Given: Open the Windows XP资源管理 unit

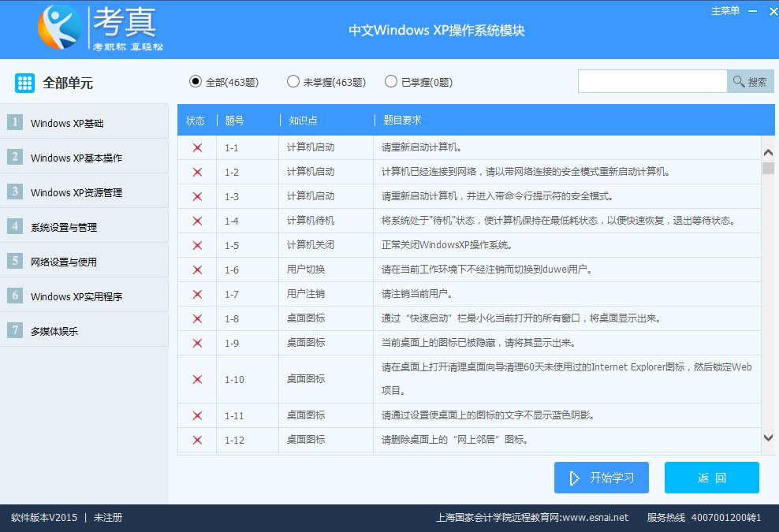Looking at the screenshot, I should (76, 192).
